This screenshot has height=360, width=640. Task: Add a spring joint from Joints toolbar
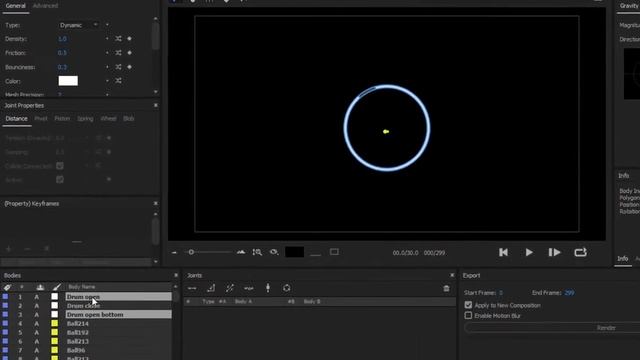click(x=249, y=288)
